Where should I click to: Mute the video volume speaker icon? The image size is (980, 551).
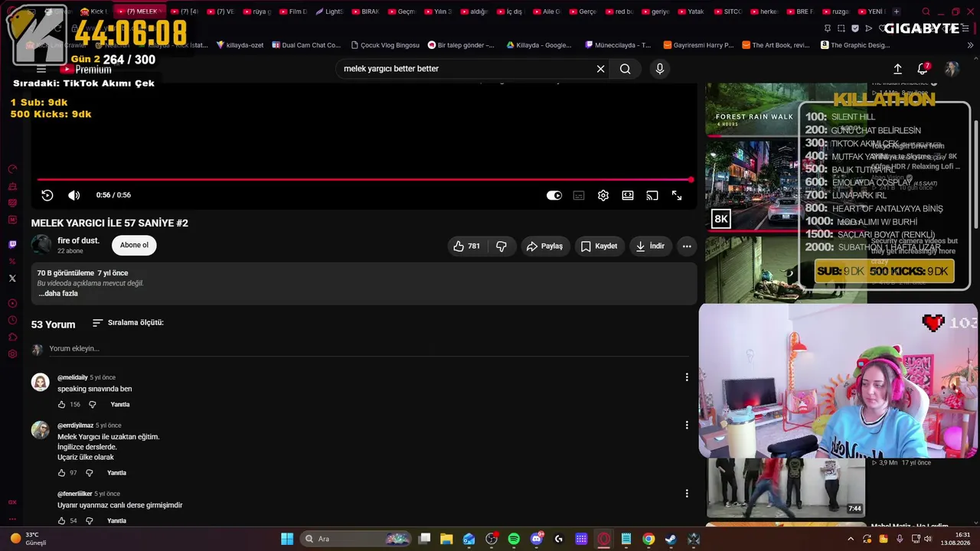[x=74, y=195]
